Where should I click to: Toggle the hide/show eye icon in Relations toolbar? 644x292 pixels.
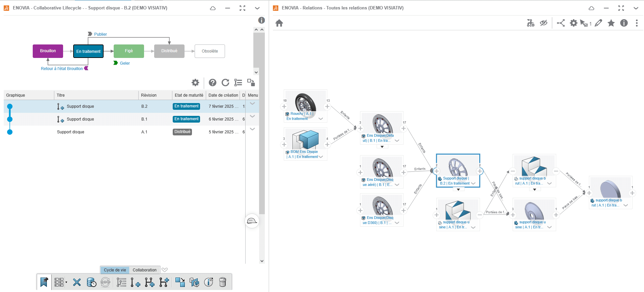point(543,23)
